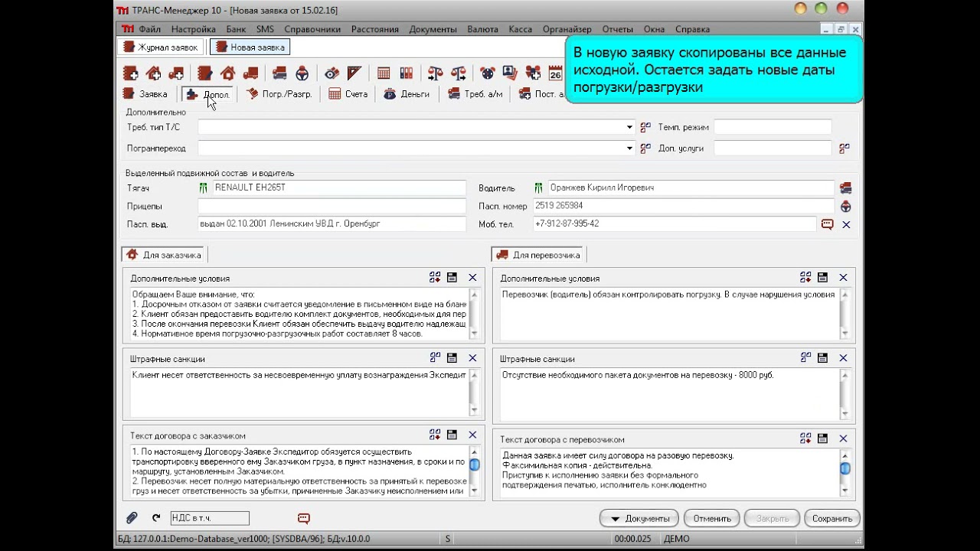Select the Для перевозчика tab
This screenshot has height=551, width=980.
coord(538,255)
